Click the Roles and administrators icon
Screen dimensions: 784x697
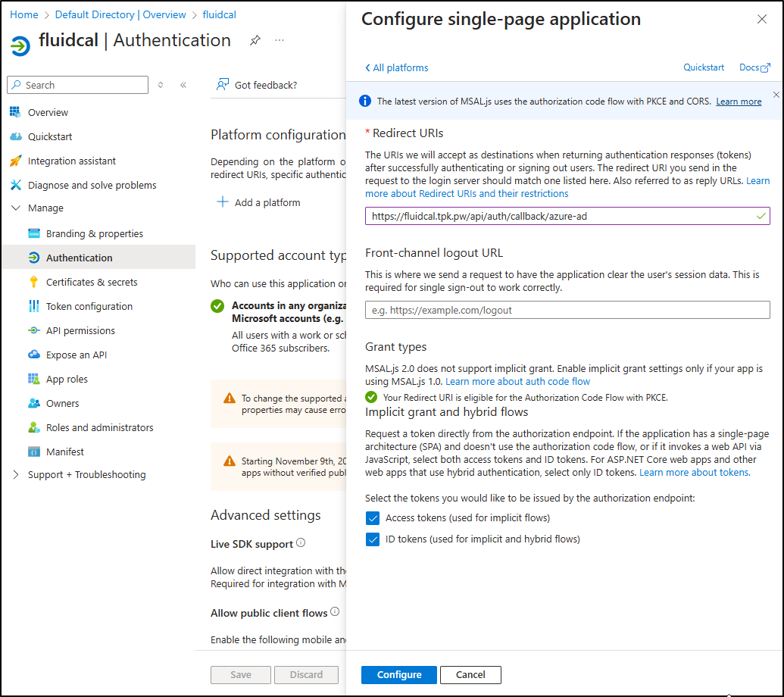pyautogui.click(x=34, y=427)
